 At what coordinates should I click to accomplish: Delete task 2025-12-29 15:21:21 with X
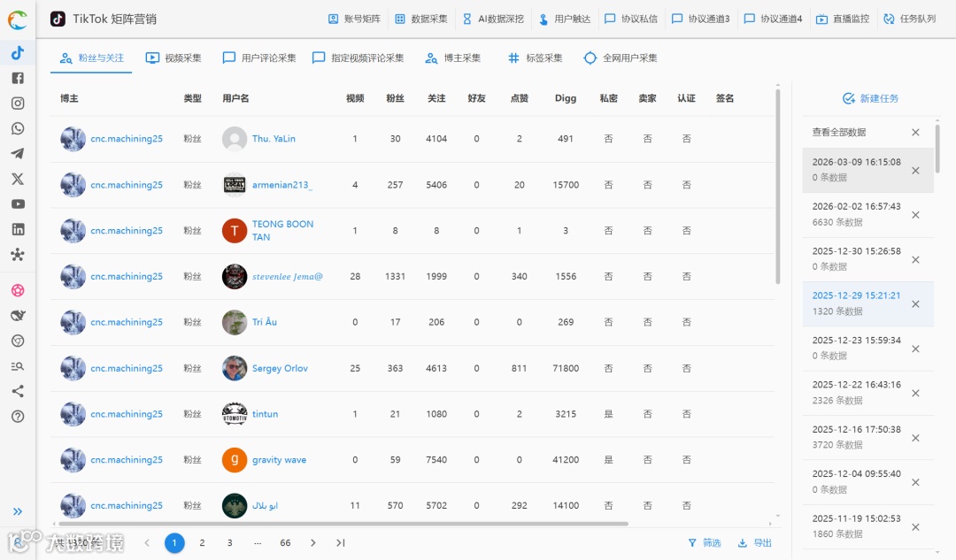[915, 304]
